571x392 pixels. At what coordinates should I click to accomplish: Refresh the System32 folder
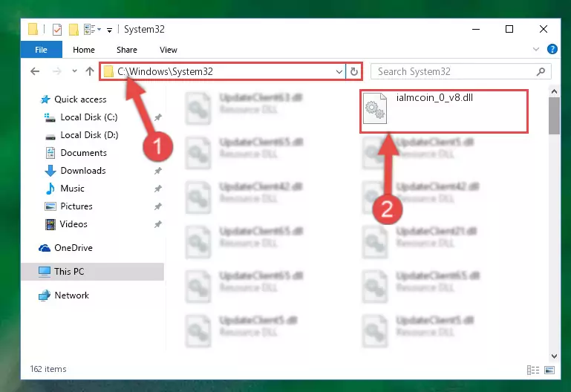pyautogui.click(x=354, y=72)
